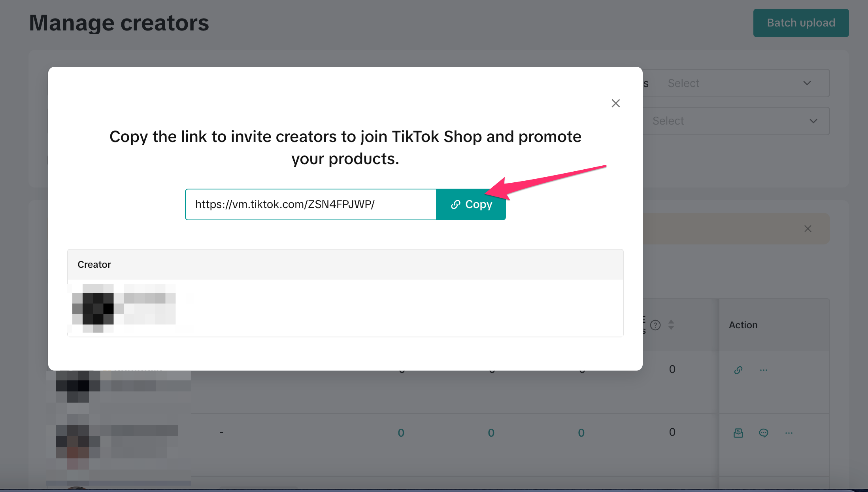The width and height of the screenshot is (868, 492).
Task: Click the chevron arrow of upper Select
Action: (x=807, y=83)
